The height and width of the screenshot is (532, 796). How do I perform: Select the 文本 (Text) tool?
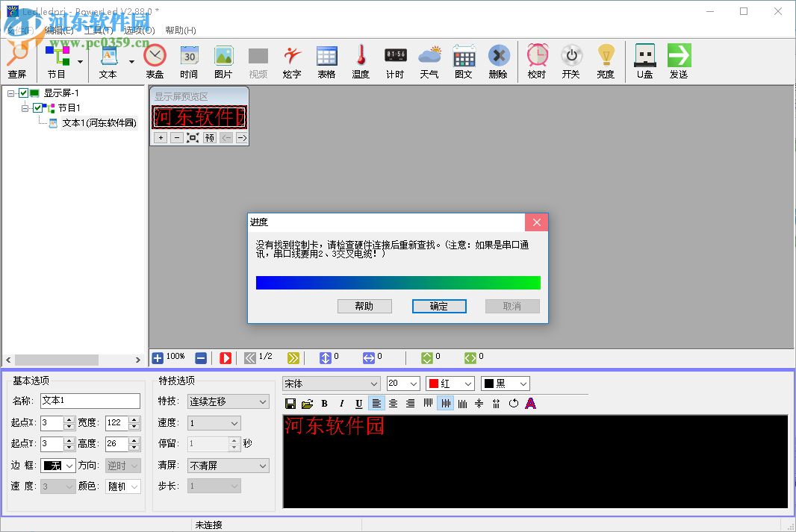[x=108, y=60]
